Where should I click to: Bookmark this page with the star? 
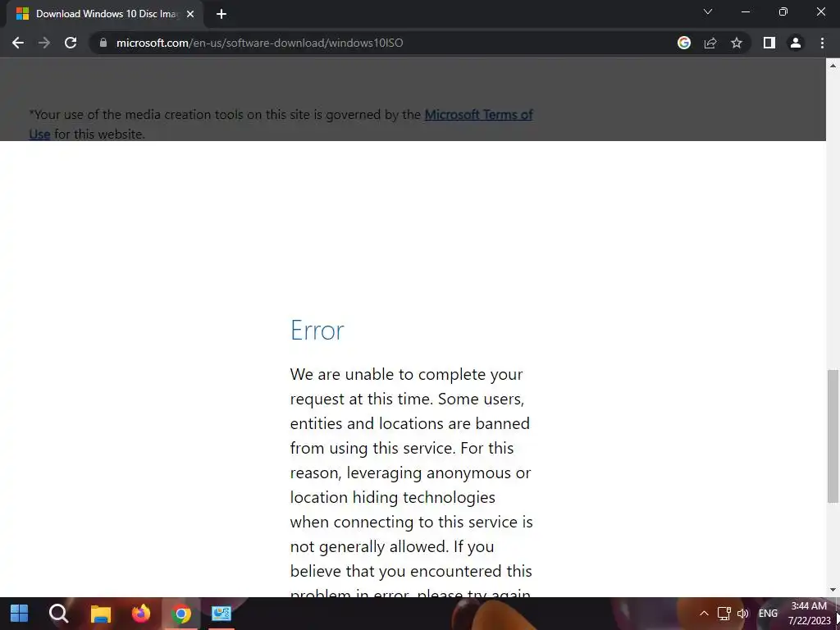click(x=737, y=43)
